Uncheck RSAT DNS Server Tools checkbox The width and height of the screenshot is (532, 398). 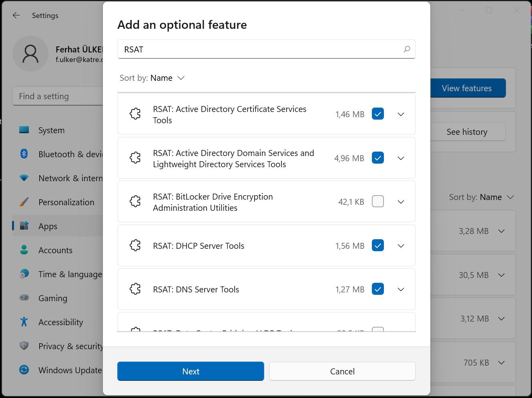pos(378,289)
